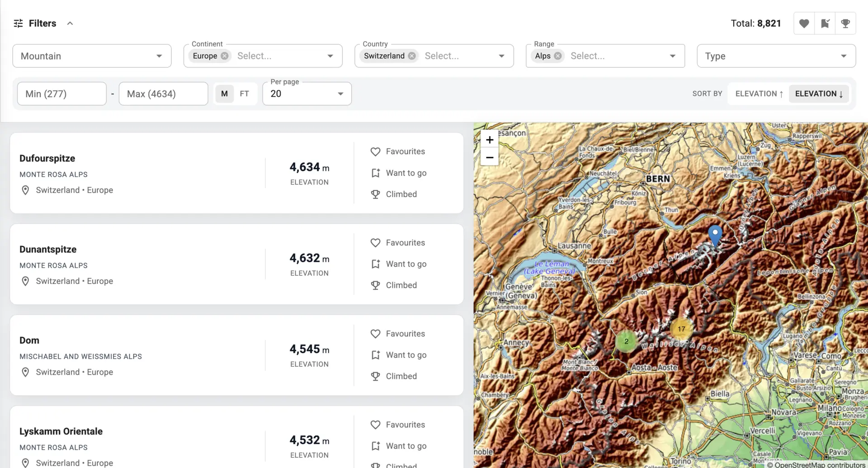Click the Filters sliders icon
868x468 pixels.
(18, 24)
